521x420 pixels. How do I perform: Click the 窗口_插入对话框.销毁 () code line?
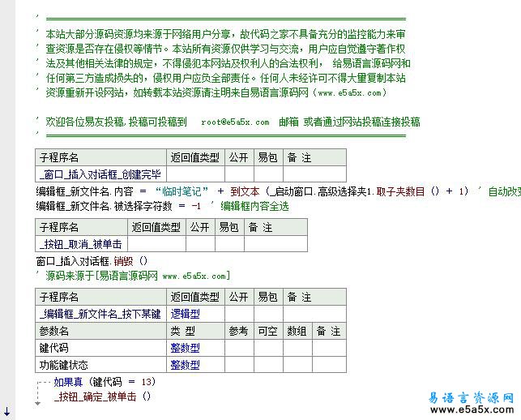(92, 261)
